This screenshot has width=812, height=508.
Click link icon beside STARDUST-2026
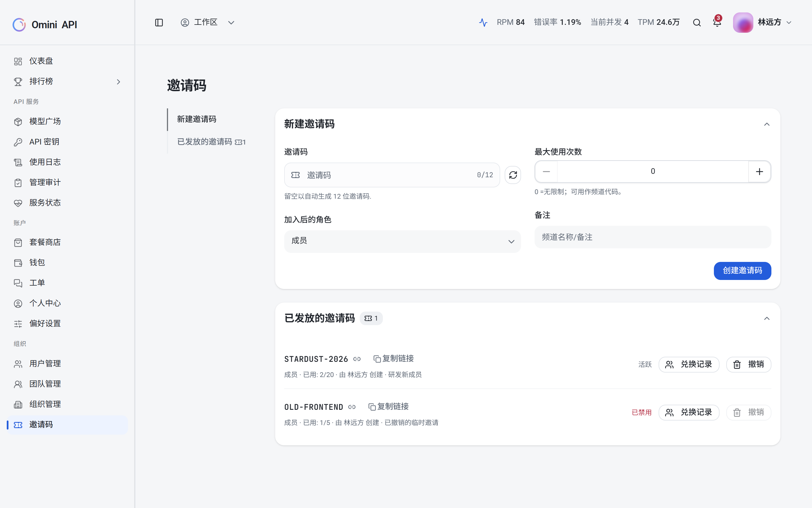pyautogui.click(x=357, y=359)
